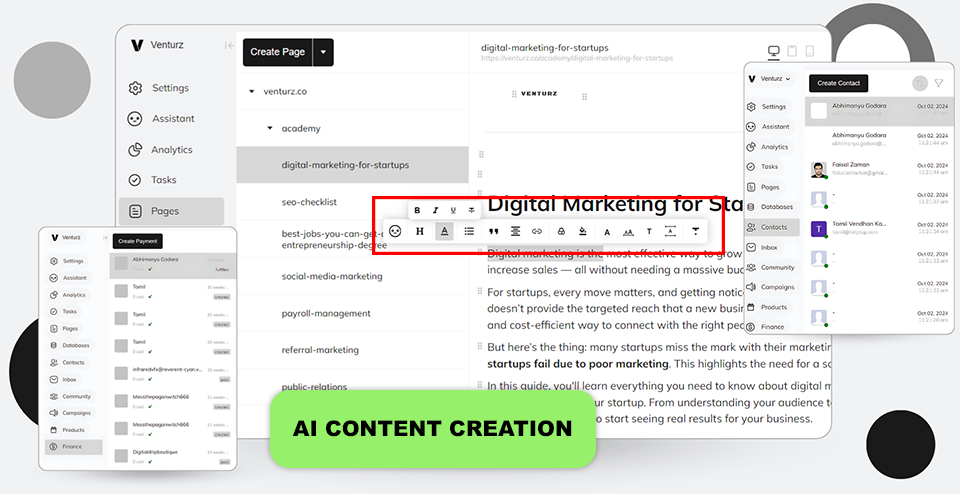
Task: Open Campaigns in Contacts window sidebar
Action: point(771,287)
